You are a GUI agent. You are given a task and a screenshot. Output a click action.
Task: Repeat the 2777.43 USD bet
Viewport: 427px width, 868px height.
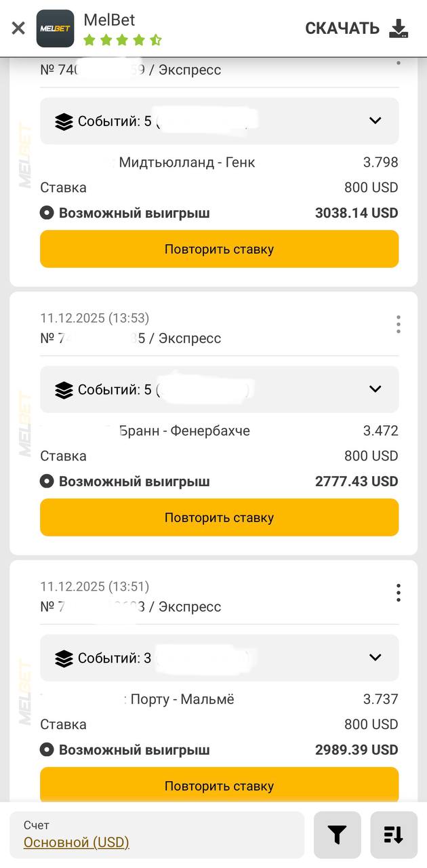coord(219,517)
